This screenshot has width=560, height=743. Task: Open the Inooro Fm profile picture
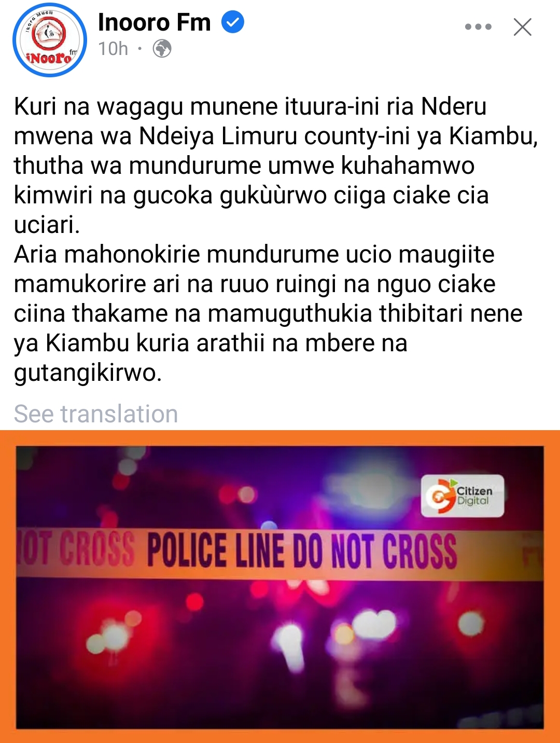(x=50, y=40)
